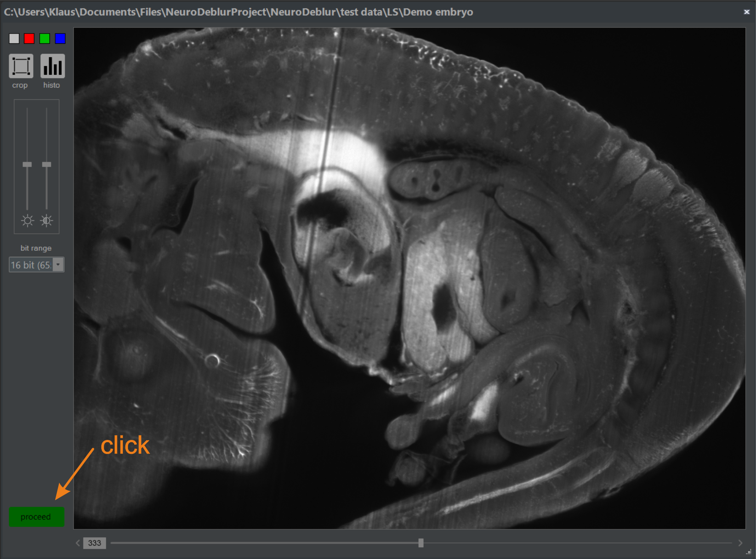Viewport: 756px width, 559px height.
Task: Go to previous slice with left arrow
Action: click(78, 543)
